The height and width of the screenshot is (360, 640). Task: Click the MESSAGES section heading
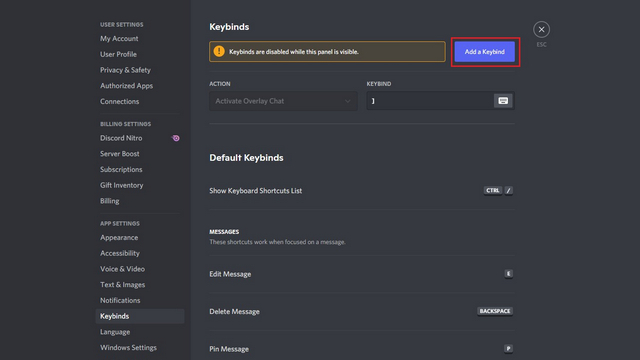pyautogui.click(x=224, y=232)
